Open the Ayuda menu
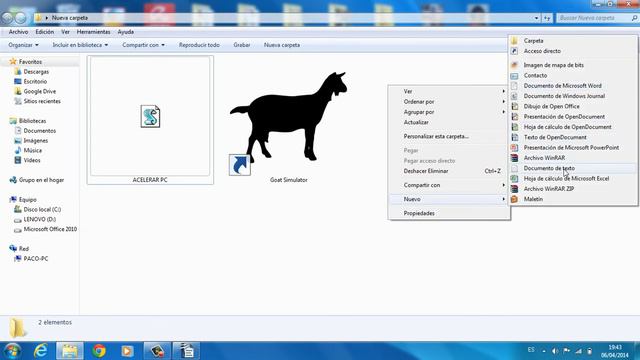This screenshot has height=360, width=640. coord(126,32)
